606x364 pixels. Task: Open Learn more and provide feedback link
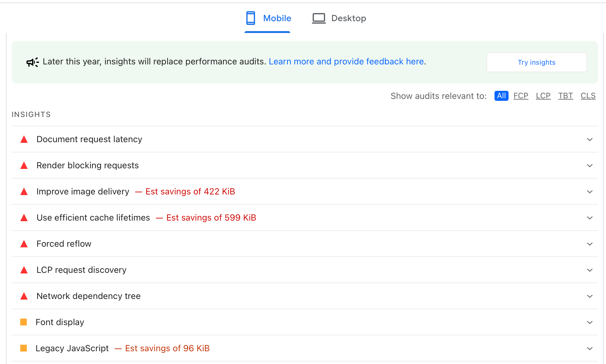(346, 62)
